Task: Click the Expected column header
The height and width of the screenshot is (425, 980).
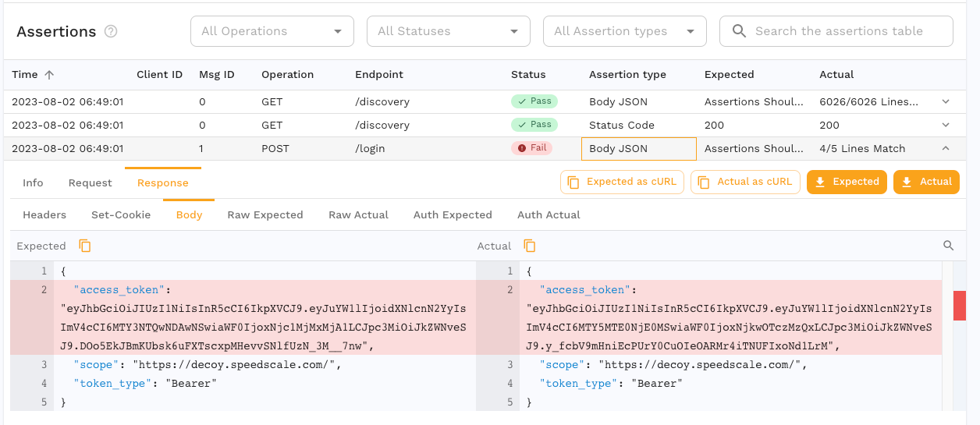Action: click(x=729, y=75)
